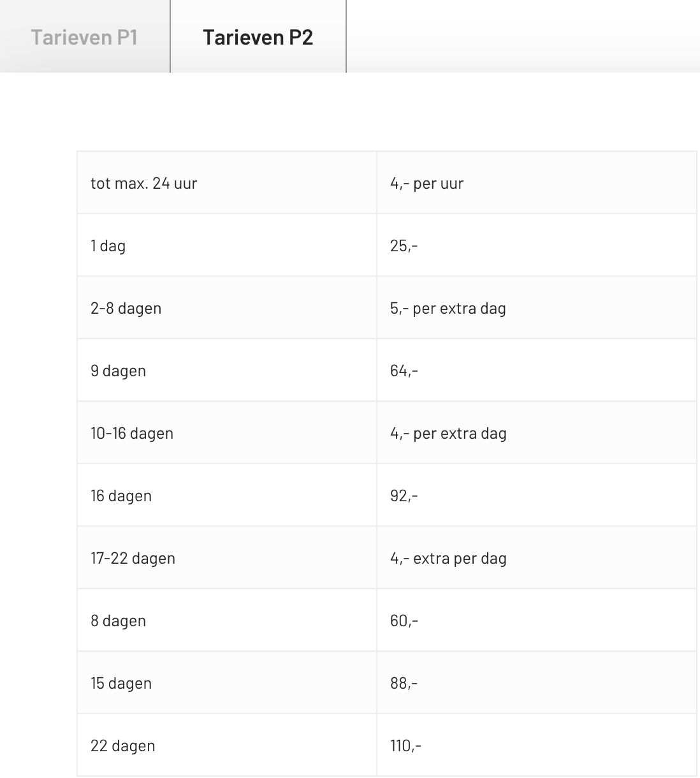Switch to the Tarieven P1 tab
This screenshot has height=778, width=700.
pos(85,36)
